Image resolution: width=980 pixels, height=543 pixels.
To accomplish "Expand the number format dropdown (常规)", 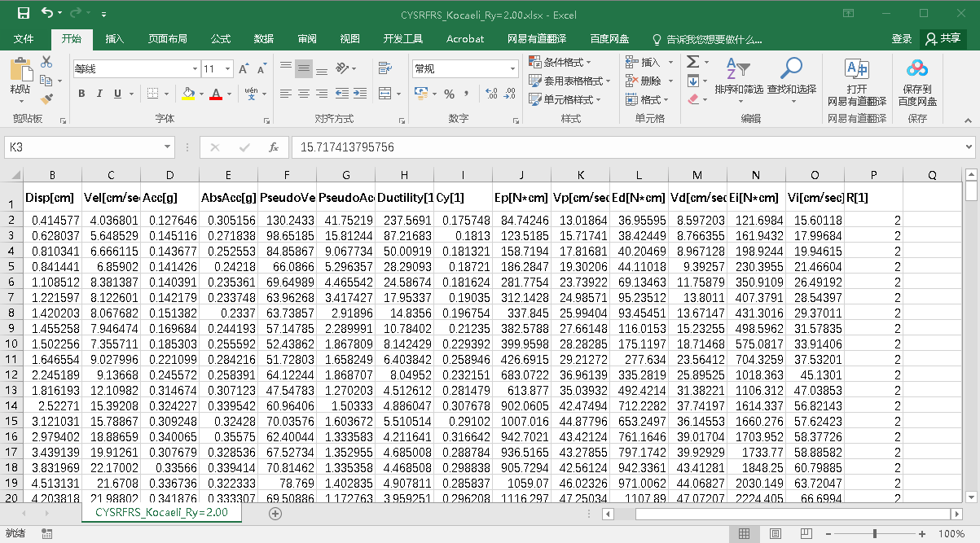I will 512,69.
